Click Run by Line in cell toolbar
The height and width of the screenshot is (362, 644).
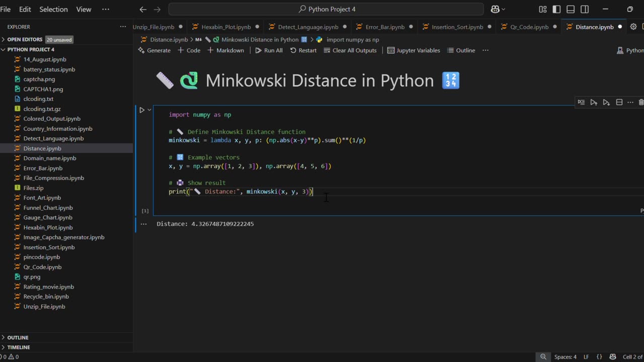pyautogui.click(x=581, y=102)
